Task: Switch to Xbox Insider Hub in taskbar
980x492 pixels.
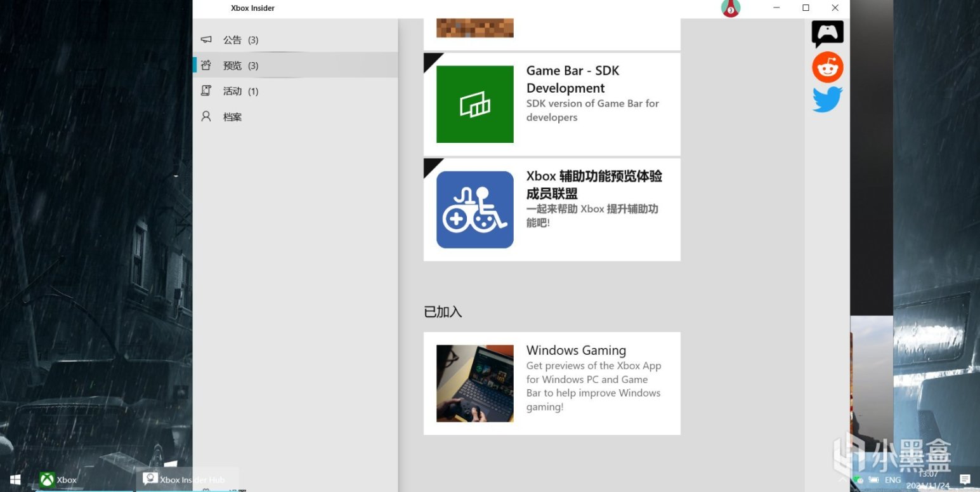Action: coord(187,480)
